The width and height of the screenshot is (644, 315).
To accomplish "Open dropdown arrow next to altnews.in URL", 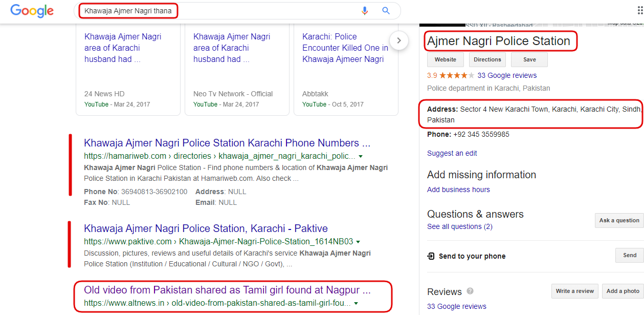I will click(x=356, y=303).
